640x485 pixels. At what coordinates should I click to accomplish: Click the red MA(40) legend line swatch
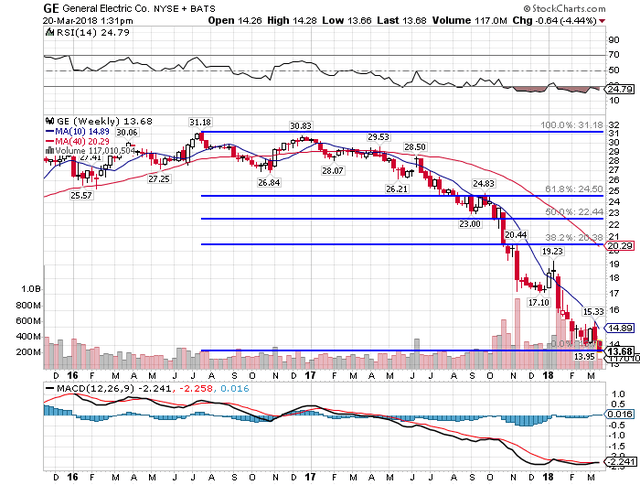(50, 141)
